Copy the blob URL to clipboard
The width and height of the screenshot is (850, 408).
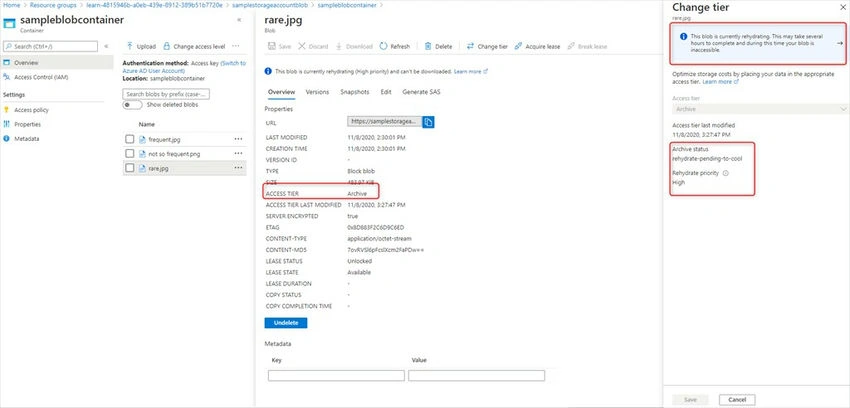(428, 122)
